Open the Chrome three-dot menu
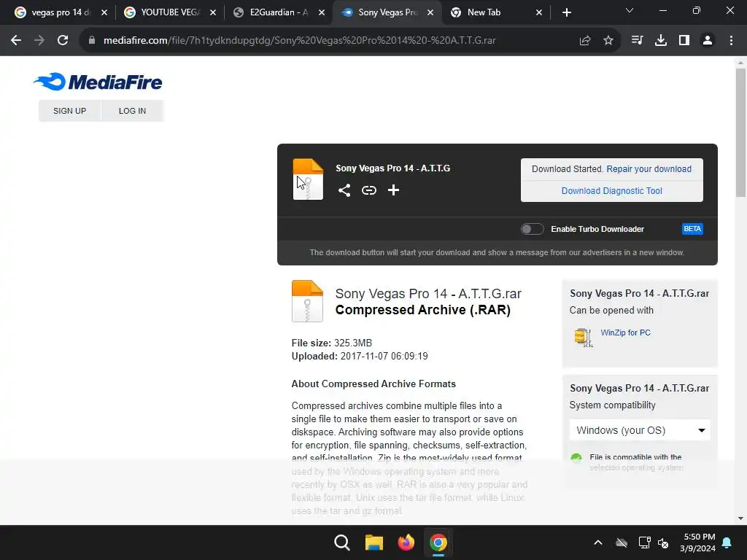The width and height of the screenshot is (747, 560). (x=731, y=41)
